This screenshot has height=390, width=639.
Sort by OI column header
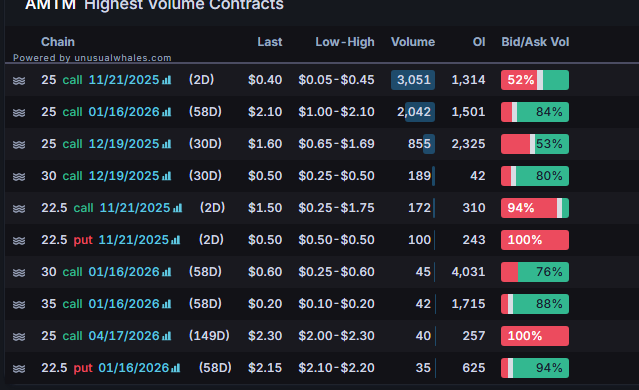click(479, 42)
